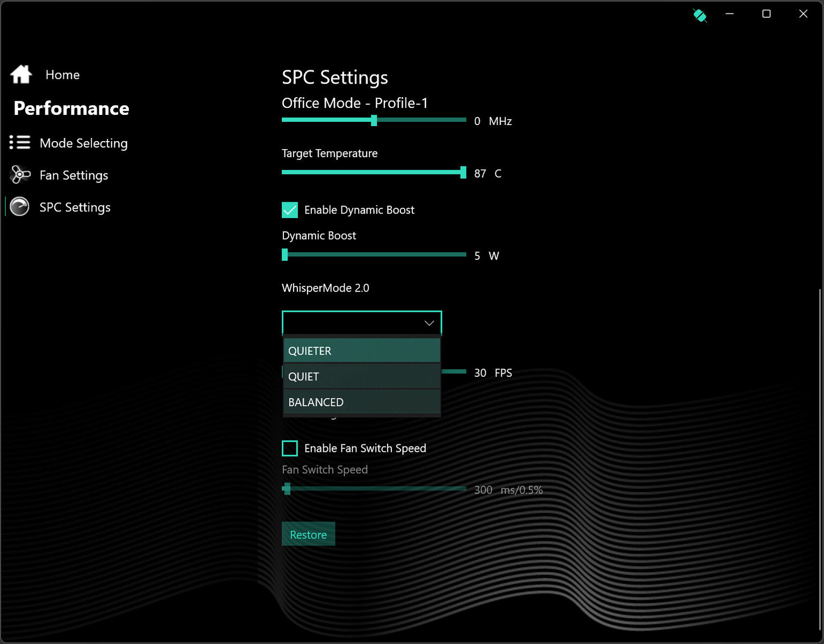Go to Mode Selecting
Viewport: 824px width, 644px height.
pyautogui.click(x=84, y=143)
